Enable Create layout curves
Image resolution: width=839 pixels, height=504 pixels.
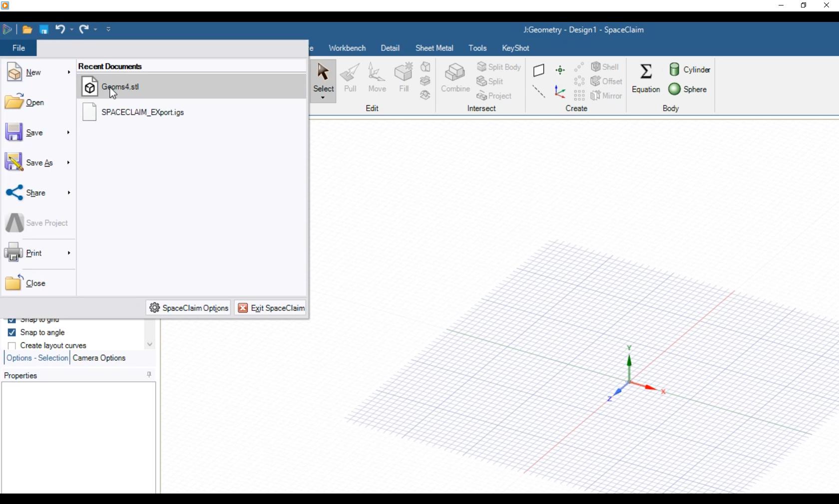click(x=12, y=345)
